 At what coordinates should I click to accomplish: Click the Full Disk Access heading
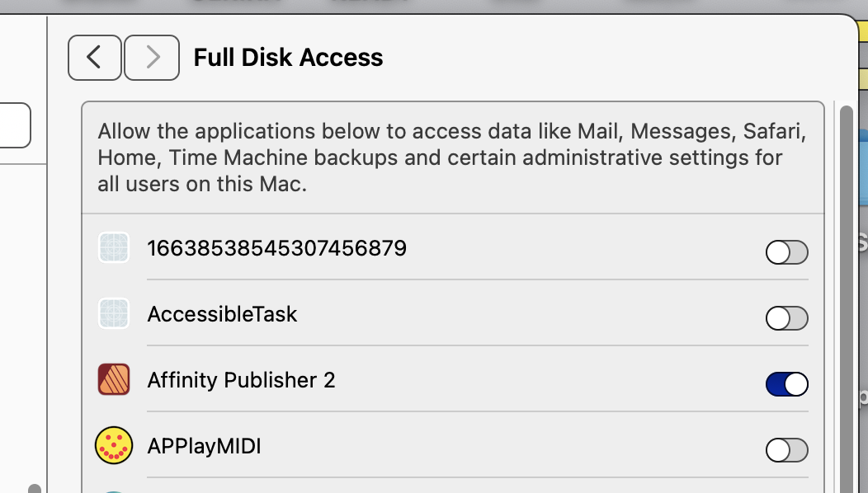tap(288, 58)
